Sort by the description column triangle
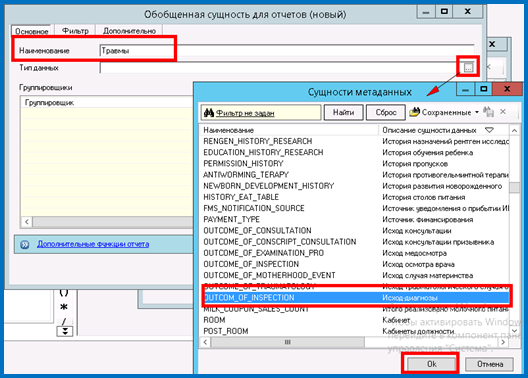 (x=489, y=130)
